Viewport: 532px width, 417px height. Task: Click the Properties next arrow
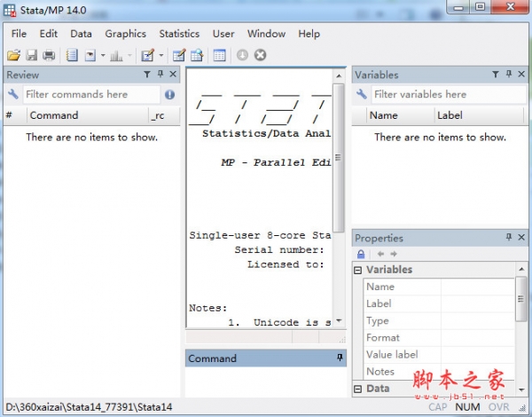click(x=394, y=254)
